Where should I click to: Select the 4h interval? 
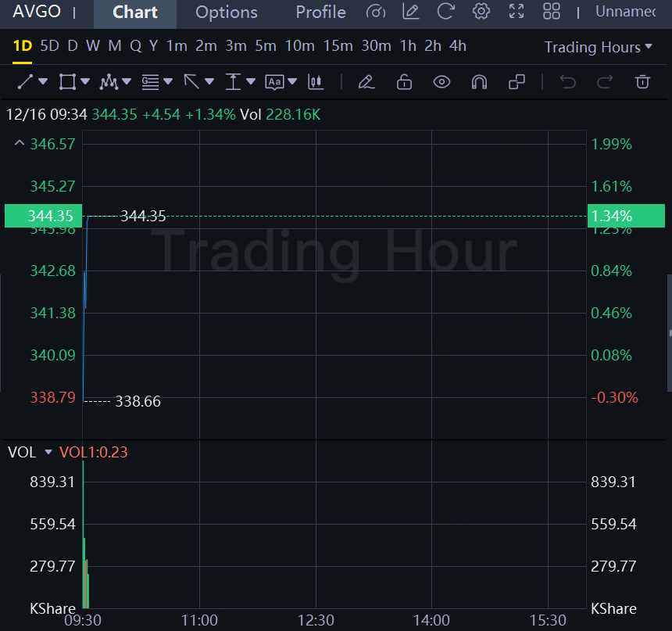tap(457, 45)
